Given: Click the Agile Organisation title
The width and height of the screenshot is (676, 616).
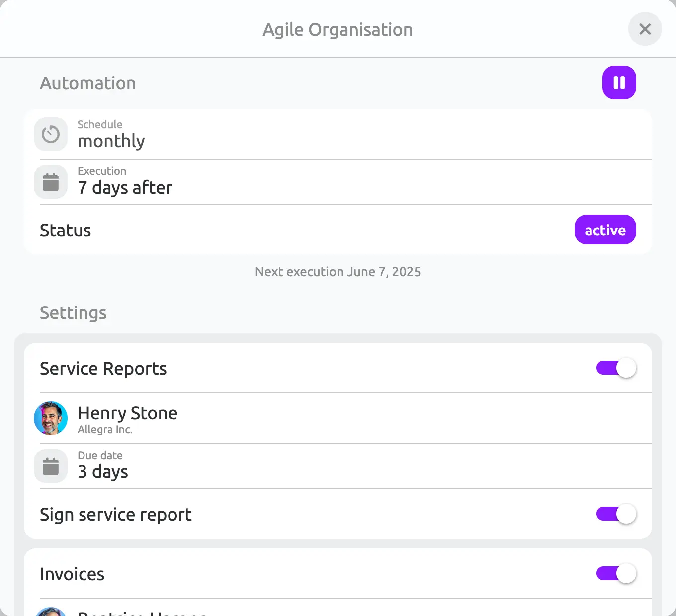Looking at the screenshot, I should pos(338,30).
